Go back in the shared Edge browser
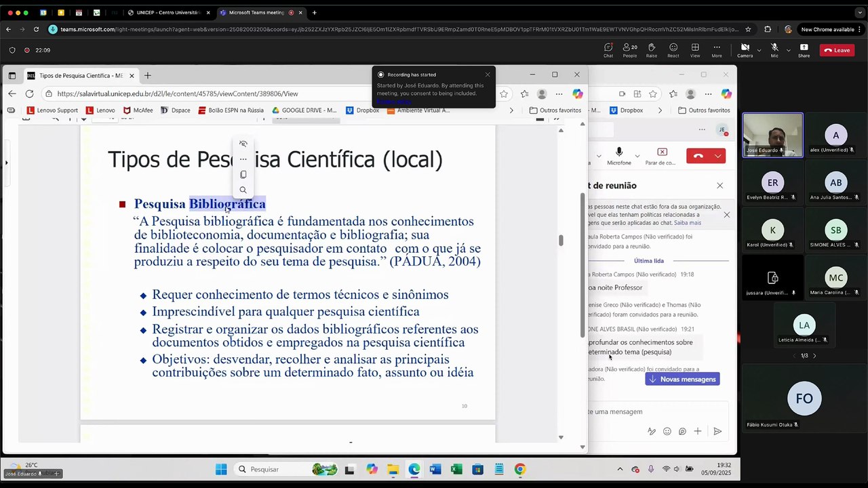This screenshot has width=868, height=488. [x=12, y=94]
